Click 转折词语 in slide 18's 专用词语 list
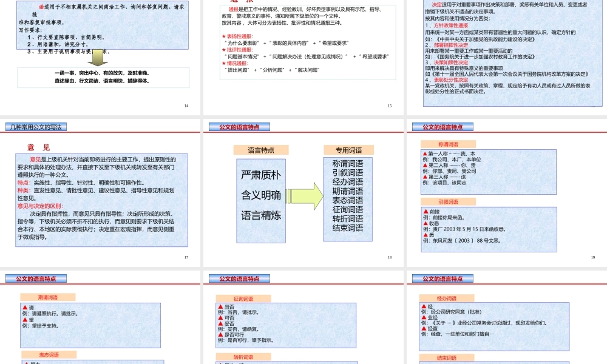 click(x=348, y=218)
